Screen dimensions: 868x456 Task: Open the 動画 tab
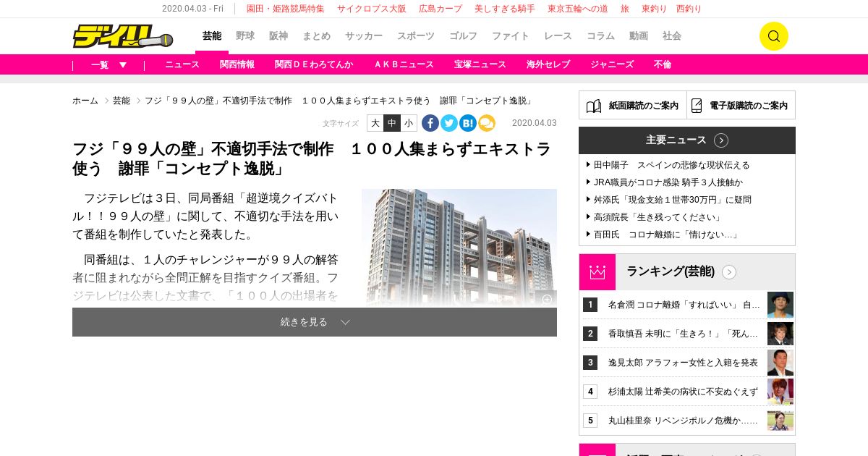[x=639, y=36]
